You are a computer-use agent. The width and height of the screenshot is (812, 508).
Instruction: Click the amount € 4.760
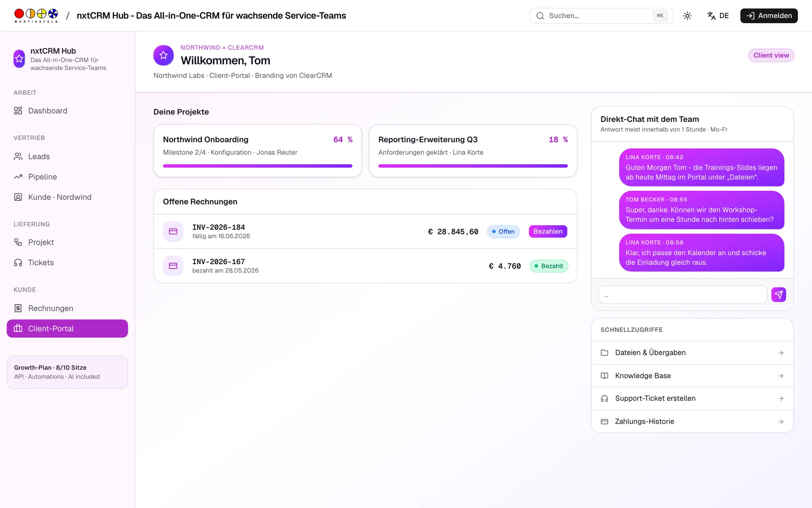(505, 266)
